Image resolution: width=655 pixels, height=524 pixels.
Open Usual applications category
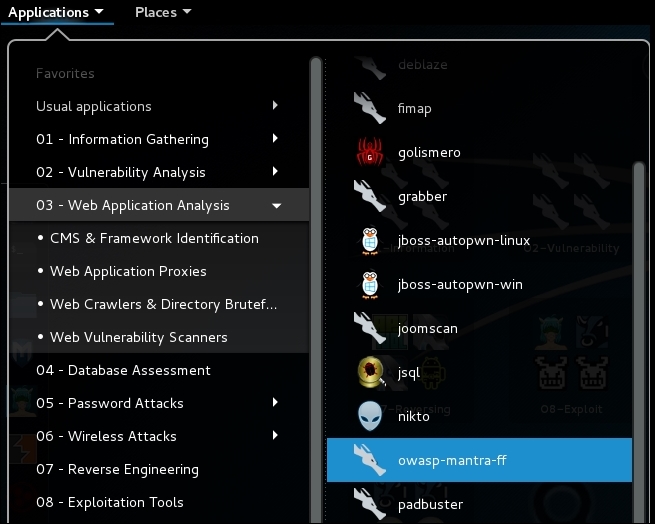(x=159, y=106)
